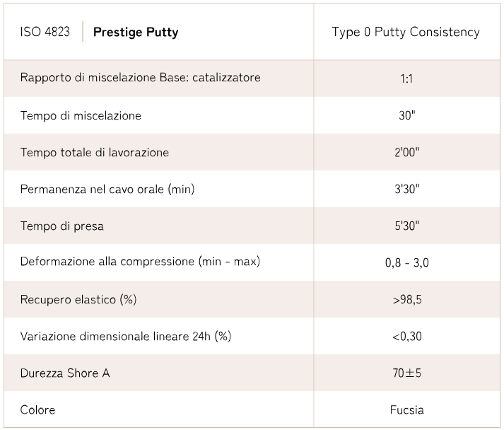The width and height of the screenshot is (504, 430).
Task: Click the <0,30 dimensional variation value
Action: coord(406,336)
